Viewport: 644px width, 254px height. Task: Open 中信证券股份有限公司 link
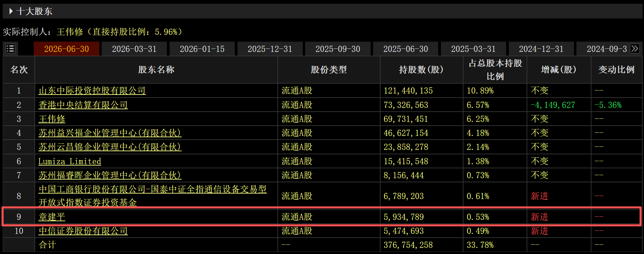(83, 231)
